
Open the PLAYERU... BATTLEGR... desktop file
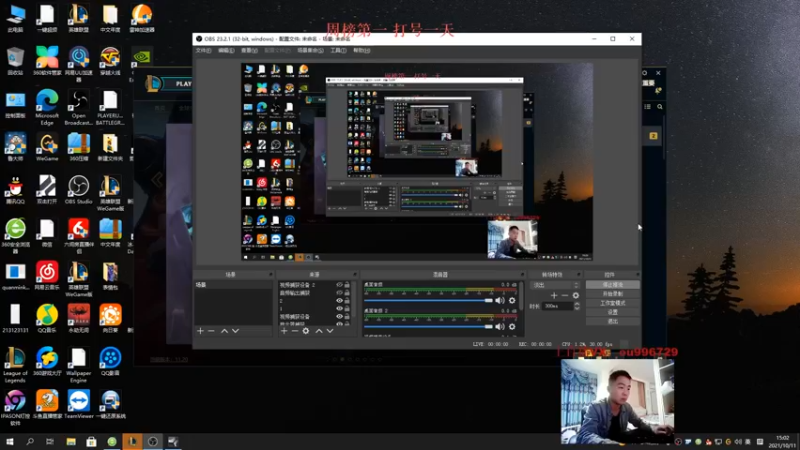coord(110,108)
